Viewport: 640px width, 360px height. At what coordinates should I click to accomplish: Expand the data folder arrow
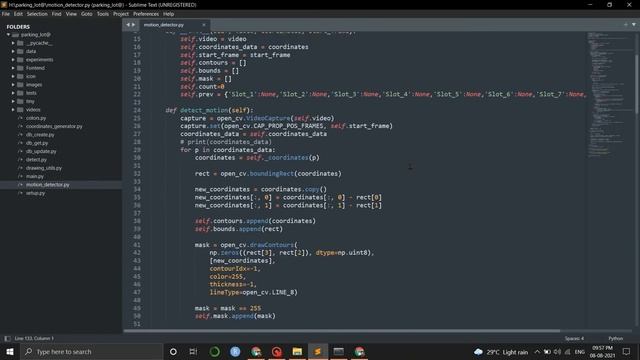13,51
